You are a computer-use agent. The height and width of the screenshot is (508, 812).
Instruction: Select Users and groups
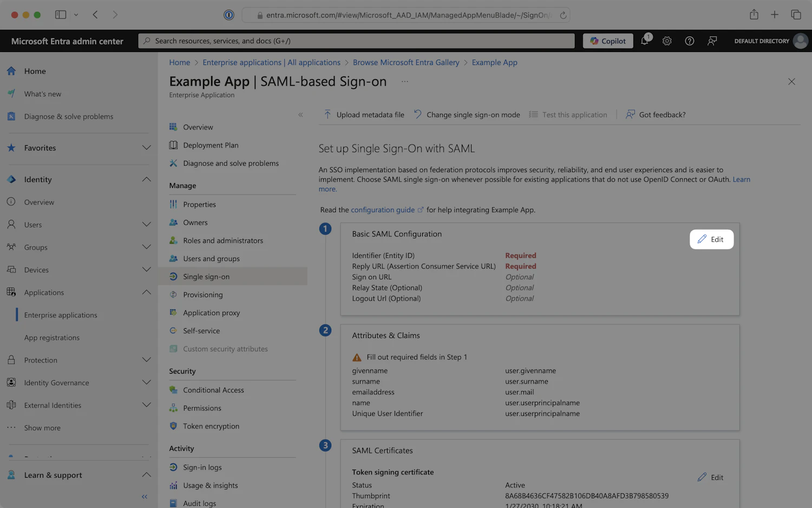211,259
